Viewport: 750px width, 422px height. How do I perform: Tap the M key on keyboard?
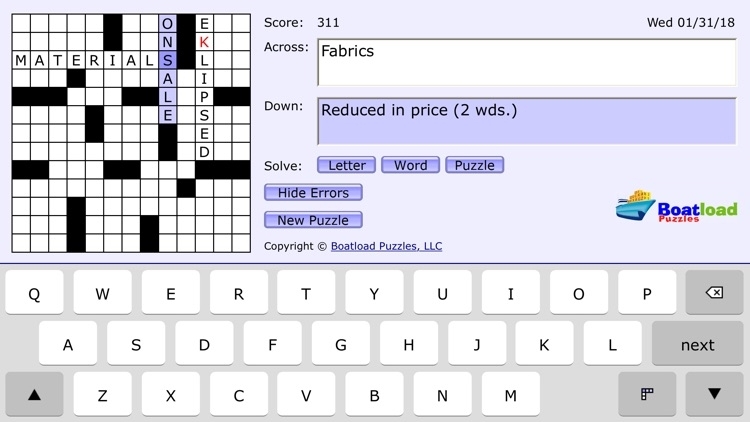click(x=510, y=394)
